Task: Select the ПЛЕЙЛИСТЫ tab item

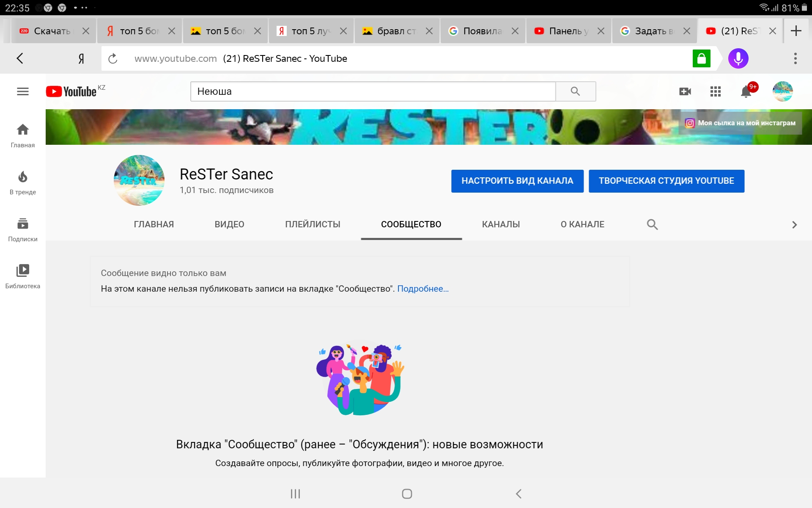Action: point(312,224)
